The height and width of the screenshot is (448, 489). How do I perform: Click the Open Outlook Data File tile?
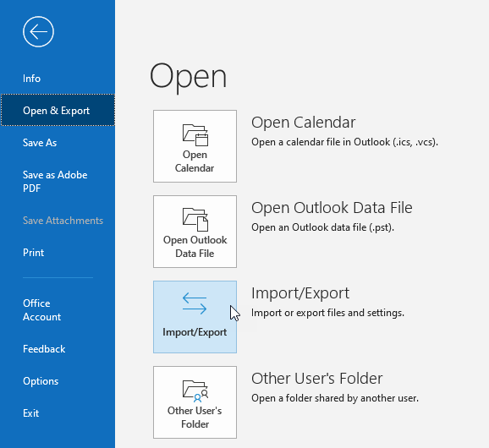195,232
